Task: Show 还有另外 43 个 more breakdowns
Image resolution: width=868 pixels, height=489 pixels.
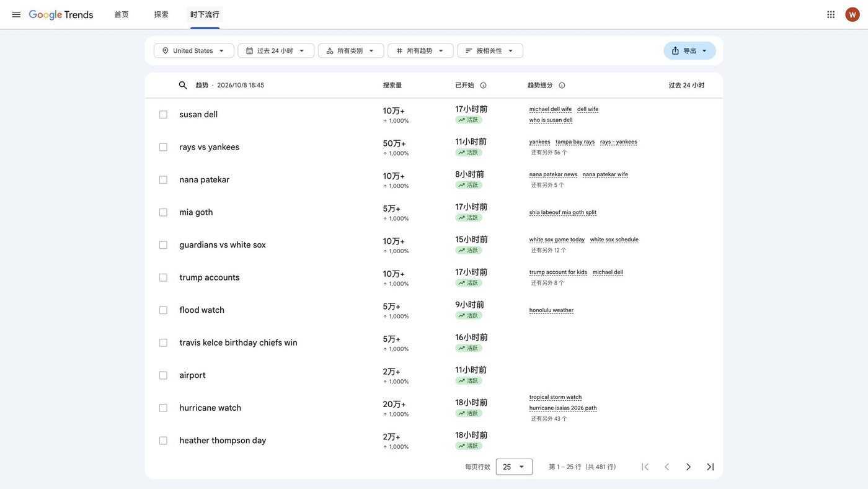Action: 549,419
